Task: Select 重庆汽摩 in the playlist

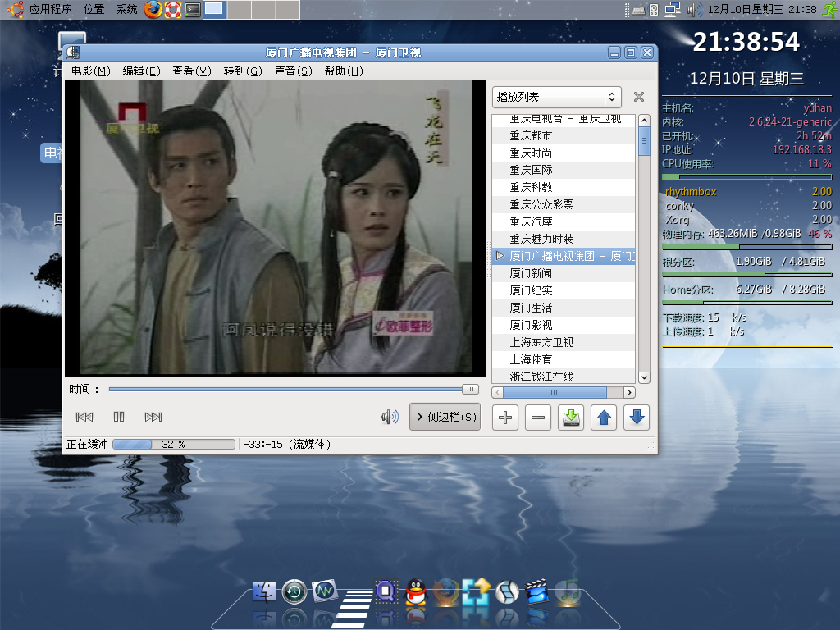Action: (x=564, y=221)
